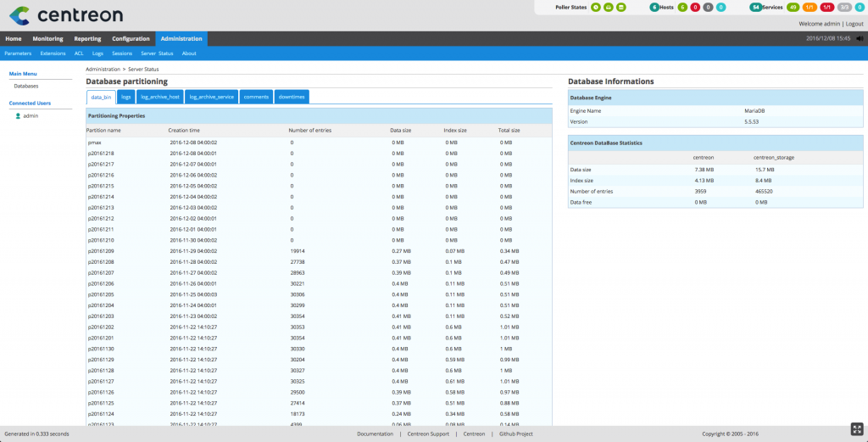Viewport: 868px width, 442px height.
Task: Click centreon_storage entries value 465520
Action: pyautogui.click(x=764, y=191)
